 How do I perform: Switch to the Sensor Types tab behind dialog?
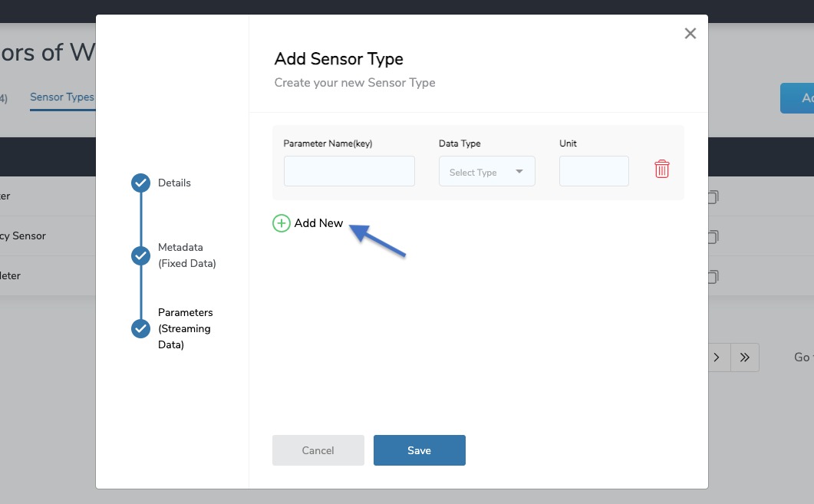click(x=62, y=97)
